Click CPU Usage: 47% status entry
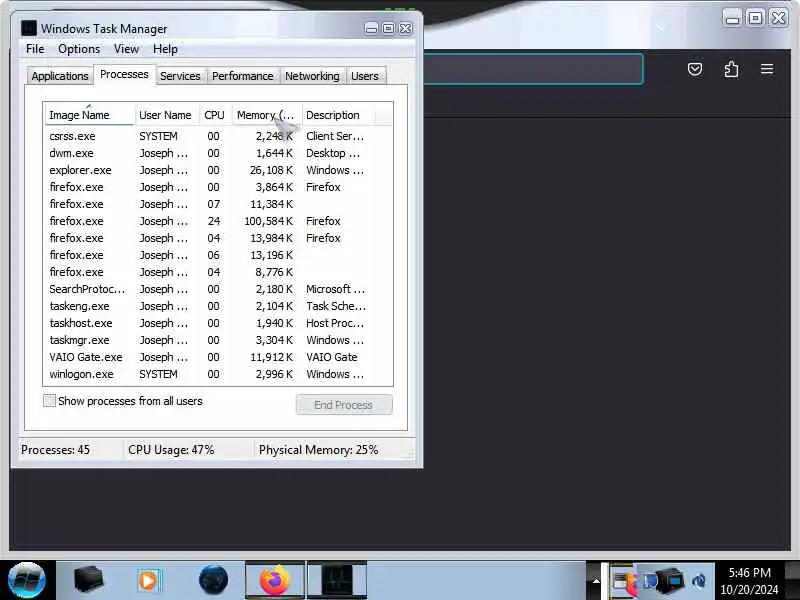 [171, 450]
